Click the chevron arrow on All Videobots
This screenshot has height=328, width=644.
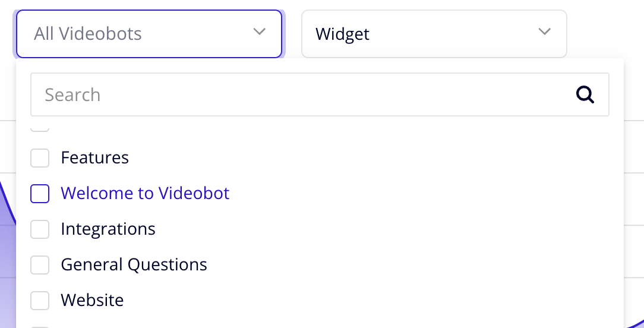259,32
